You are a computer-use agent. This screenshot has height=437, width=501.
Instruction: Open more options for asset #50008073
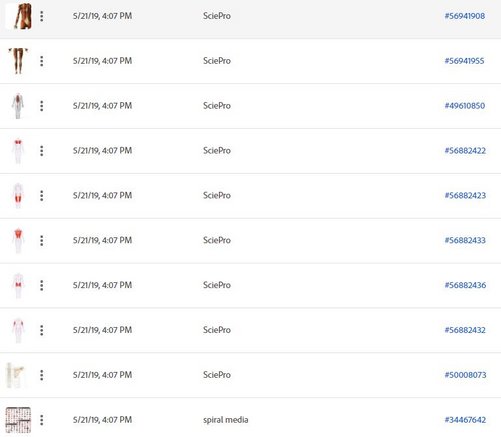click(42, 375)
